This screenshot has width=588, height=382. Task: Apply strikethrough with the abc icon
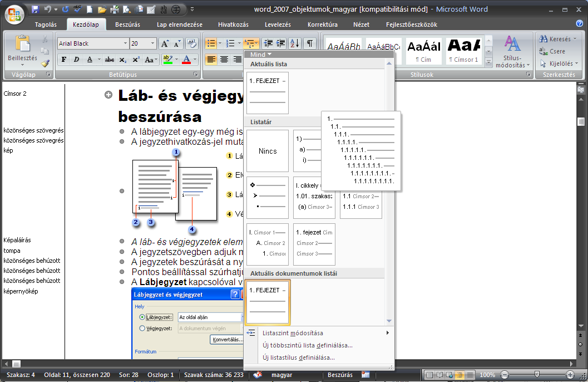click(110, 60)
